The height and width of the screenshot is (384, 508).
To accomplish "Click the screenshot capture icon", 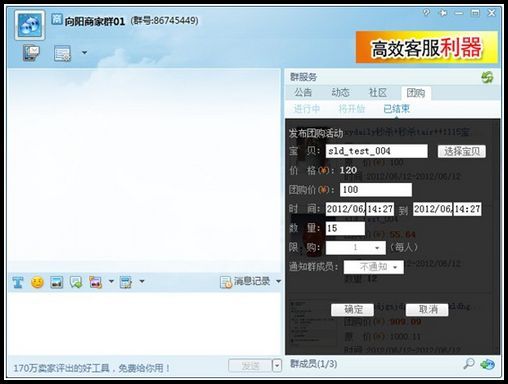I will (96, 282).
